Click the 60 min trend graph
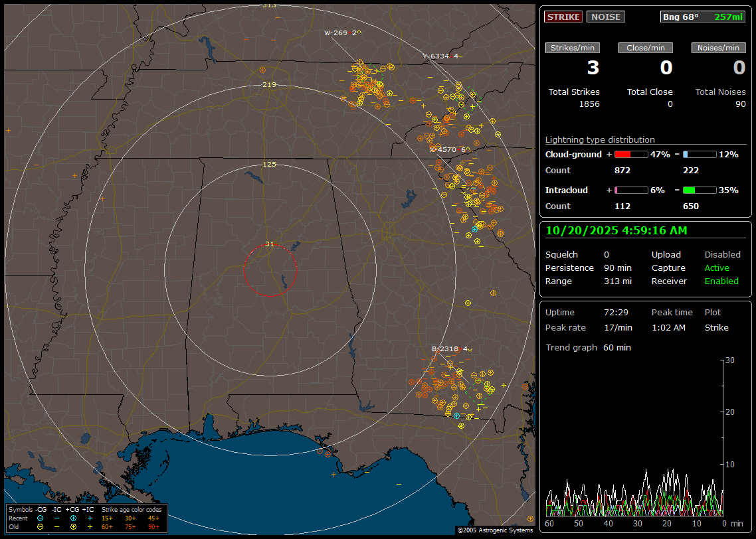Image resolution: width=756 pixels, height=539 pixels. [634, 438]
